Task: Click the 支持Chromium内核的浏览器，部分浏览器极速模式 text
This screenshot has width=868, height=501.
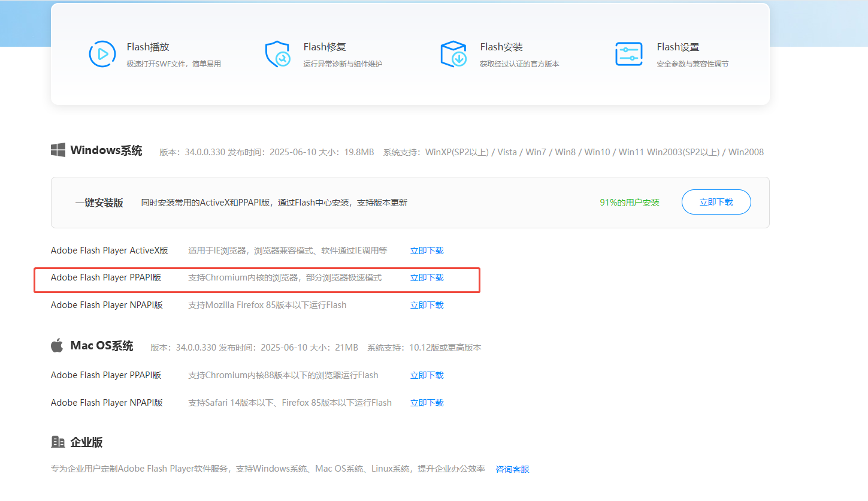Action: coord(285,277)
